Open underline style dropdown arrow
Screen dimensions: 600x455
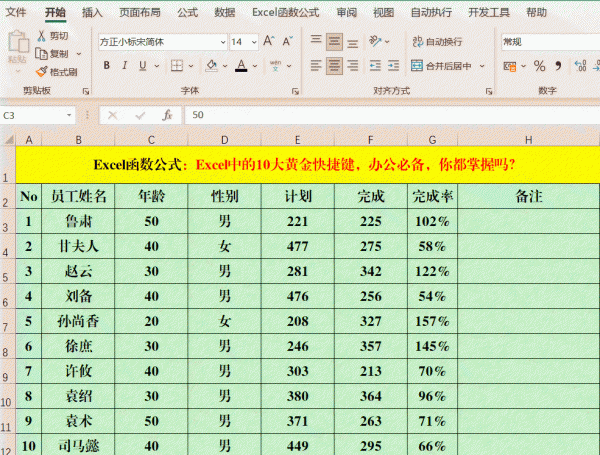pos(157,66)
